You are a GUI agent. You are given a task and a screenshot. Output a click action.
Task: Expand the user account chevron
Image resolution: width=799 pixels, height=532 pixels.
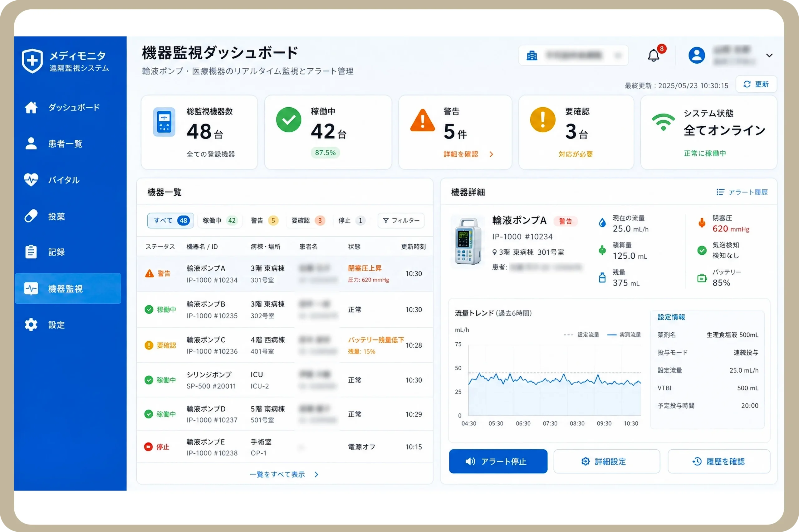click(x=769, y=55)
